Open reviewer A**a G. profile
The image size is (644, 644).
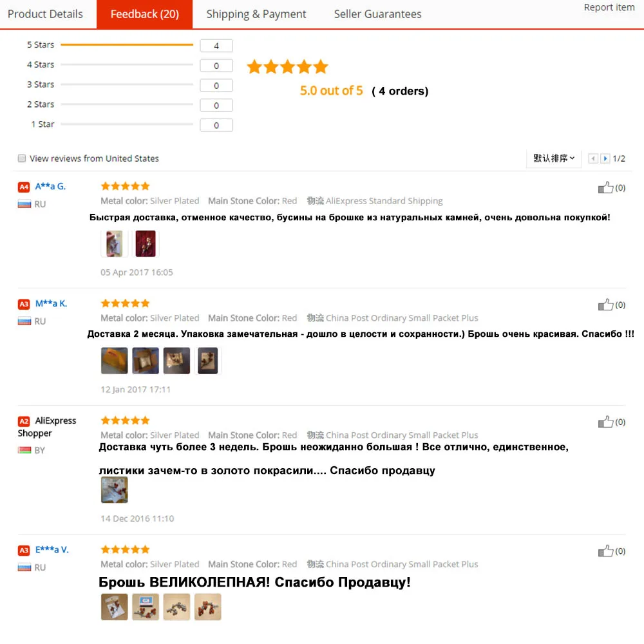click(x=50, y=187)
